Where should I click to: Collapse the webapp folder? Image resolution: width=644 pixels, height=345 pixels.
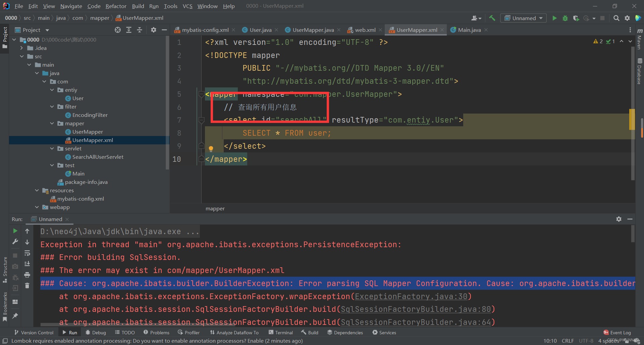[x=37, y=207]
